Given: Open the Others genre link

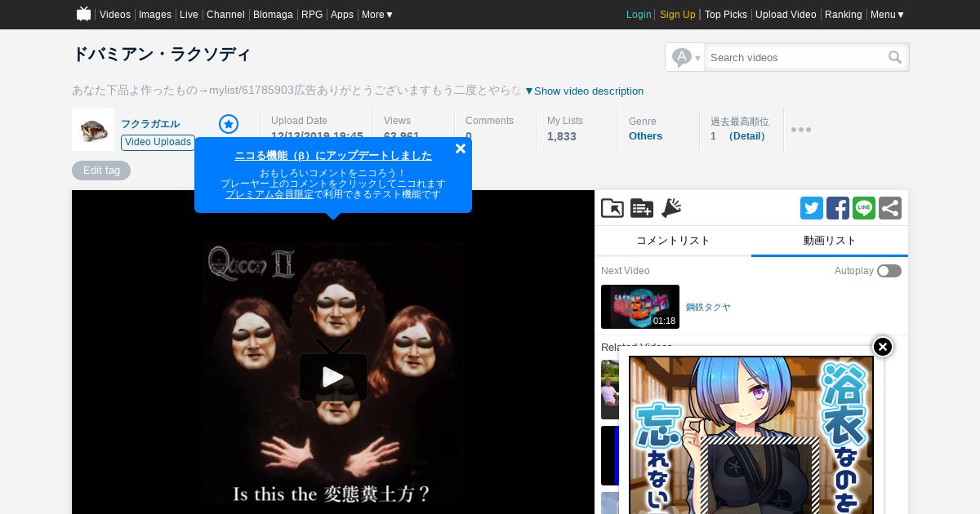Looking at the screenshot, I should tap(645, 136).
